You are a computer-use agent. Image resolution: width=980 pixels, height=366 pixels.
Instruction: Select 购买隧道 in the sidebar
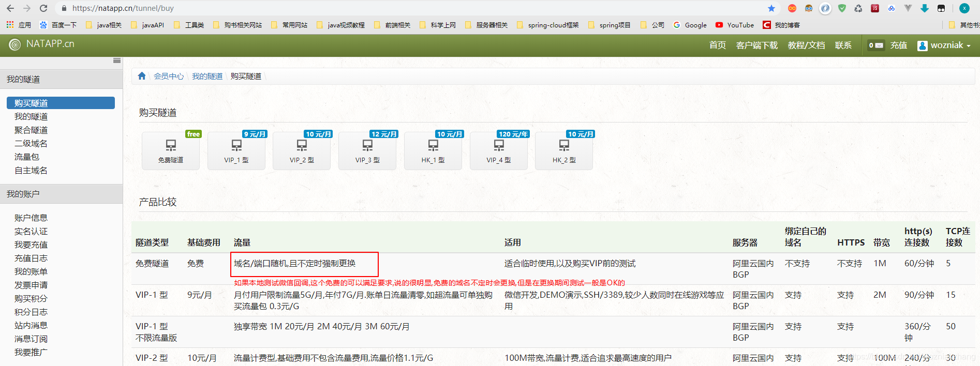pyautogui.click(x=61, y=103)
